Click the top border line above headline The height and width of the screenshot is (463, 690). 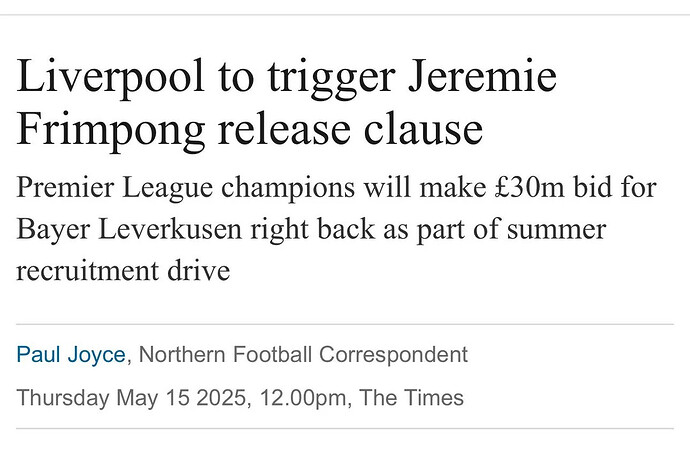point(345,15)
